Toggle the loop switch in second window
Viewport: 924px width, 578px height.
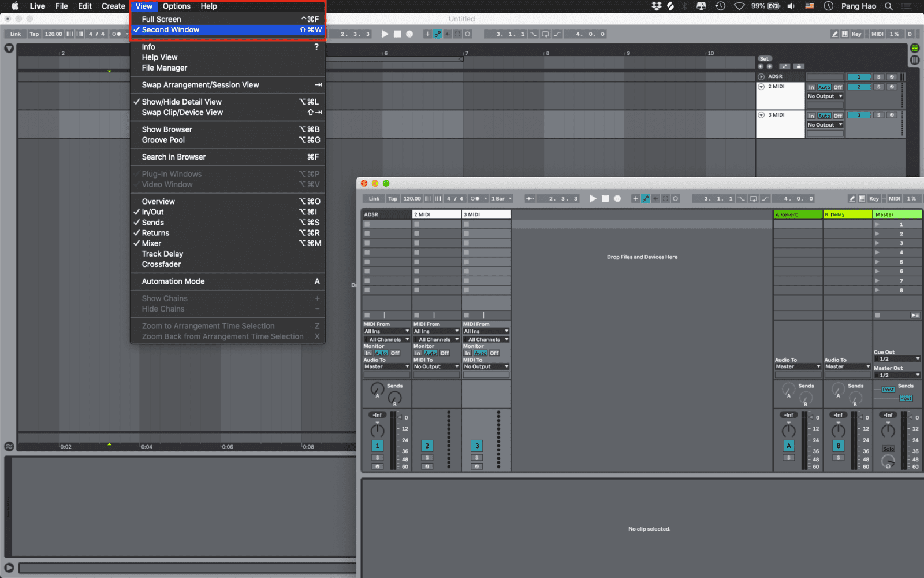(x=753, y=198)
